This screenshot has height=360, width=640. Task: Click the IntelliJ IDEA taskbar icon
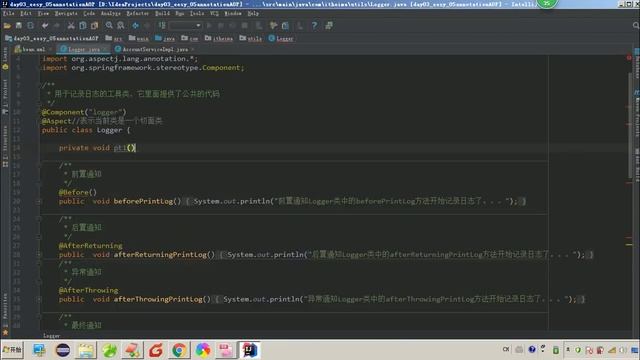pos(249,350)
